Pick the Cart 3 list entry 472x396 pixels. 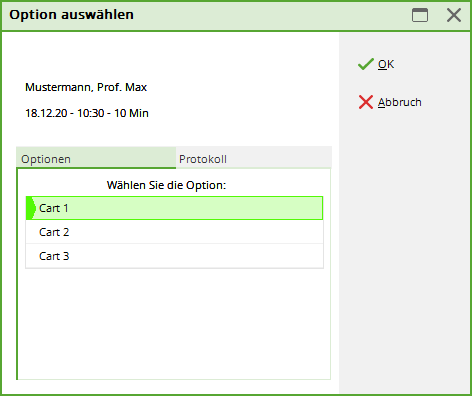[174, 256]
